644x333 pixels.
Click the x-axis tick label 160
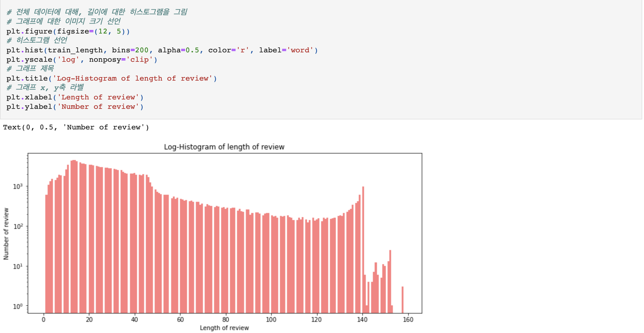(x=408, y=319)
